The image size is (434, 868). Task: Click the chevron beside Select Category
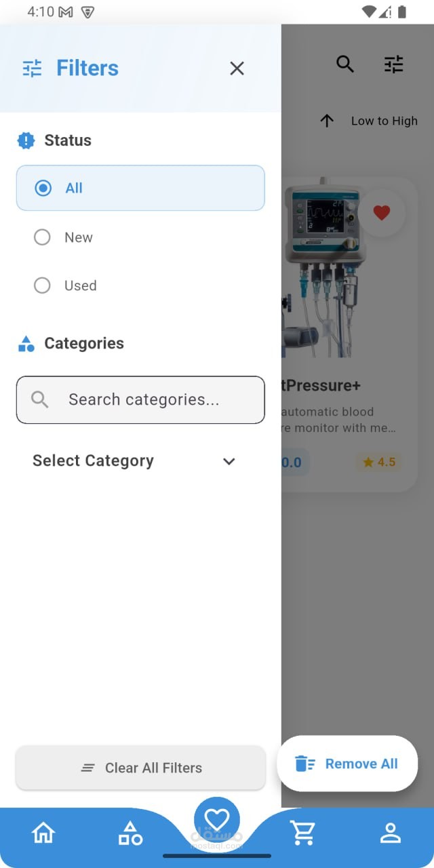point(229,461)
